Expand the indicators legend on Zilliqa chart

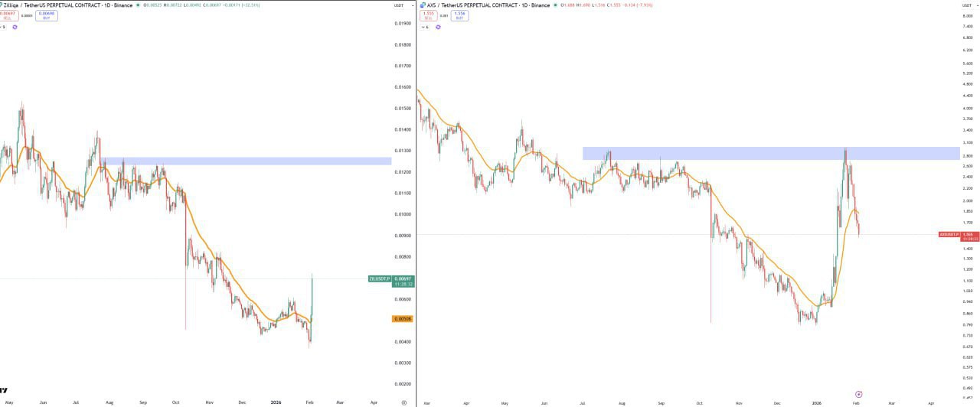coord(2,27)
